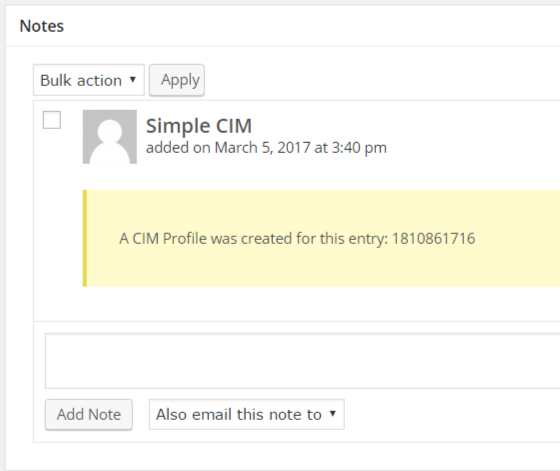Open the Bulk action dropdown
This screenshot has height=471, width=560.
point(89,80)
